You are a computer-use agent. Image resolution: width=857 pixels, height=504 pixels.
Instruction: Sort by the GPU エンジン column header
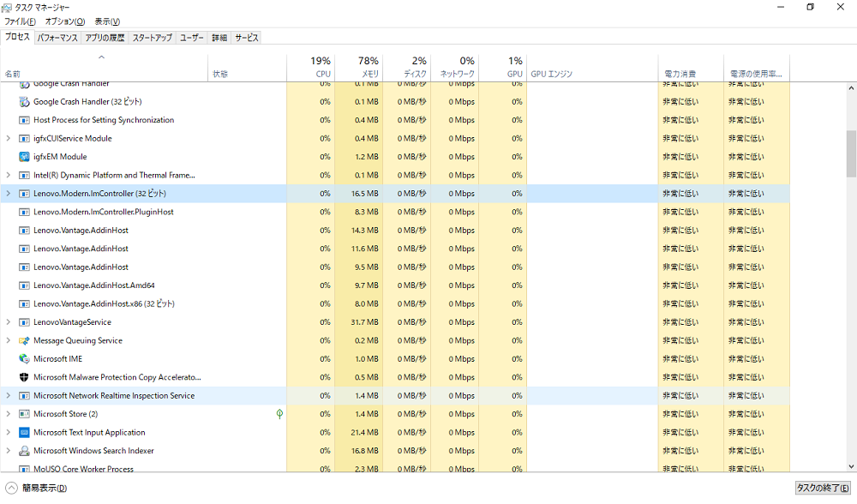click(592, 69)
